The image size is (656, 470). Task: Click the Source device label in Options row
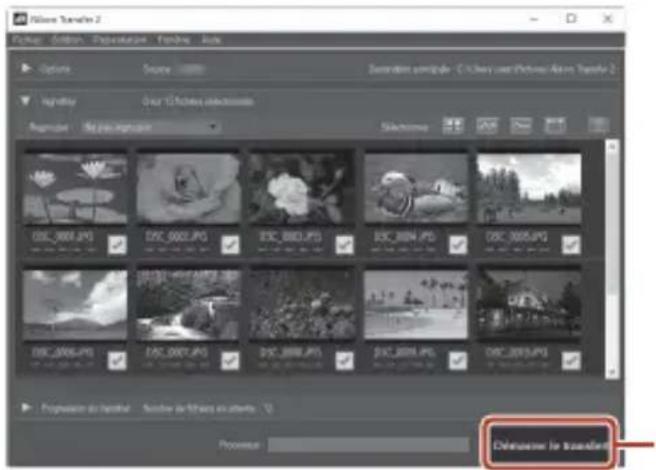point(174,69)
